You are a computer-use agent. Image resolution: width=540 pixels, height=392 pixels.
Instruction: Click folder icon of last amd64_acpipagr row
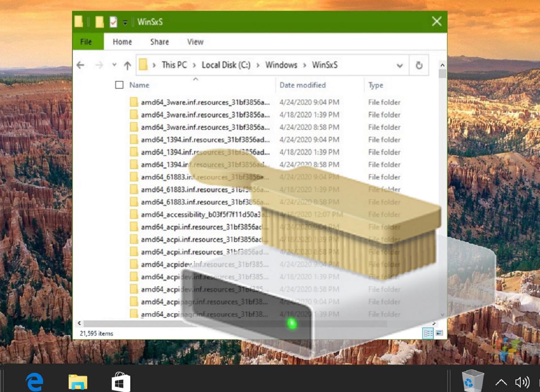click(134, 314)
